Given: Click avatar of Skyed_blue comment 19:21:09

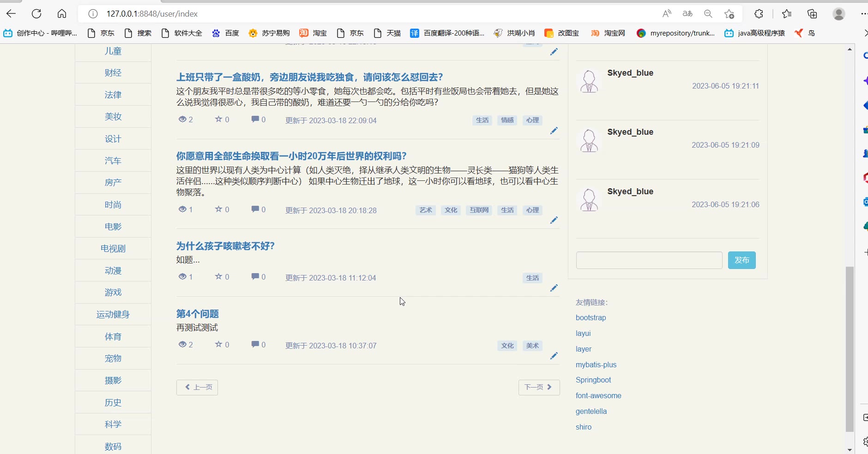Looking at the screenshot, I should [x=589, y=141].
